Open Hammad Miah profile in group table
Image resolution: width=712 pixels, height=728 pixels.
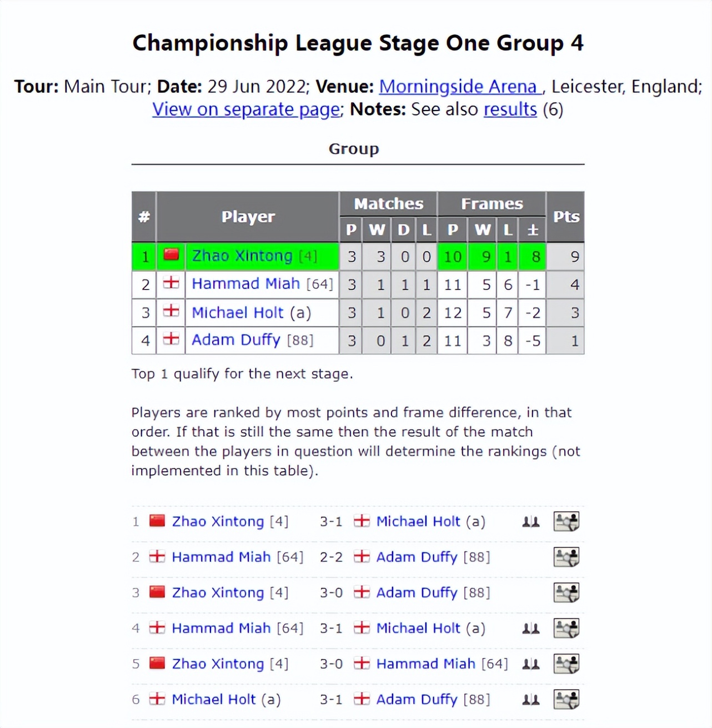point(245,284)
